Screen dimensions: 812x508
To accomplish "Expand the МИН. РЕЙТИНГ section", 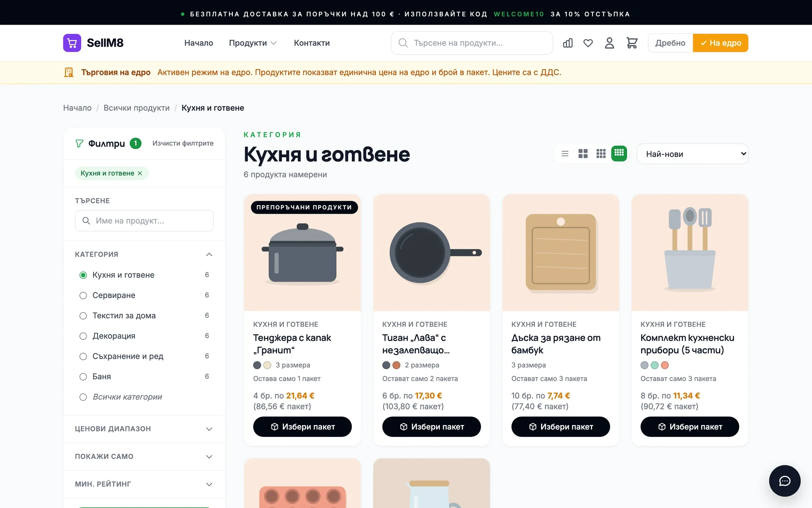I will coord(144,484).
